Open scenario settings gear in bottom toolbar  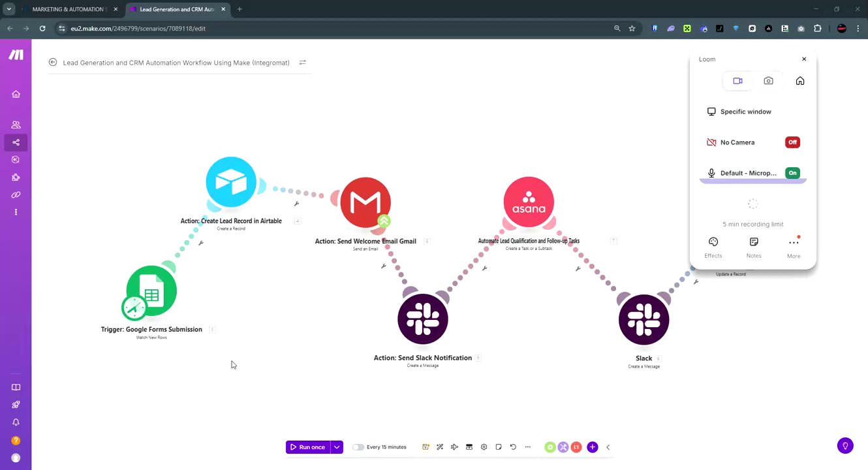point(484,447)
